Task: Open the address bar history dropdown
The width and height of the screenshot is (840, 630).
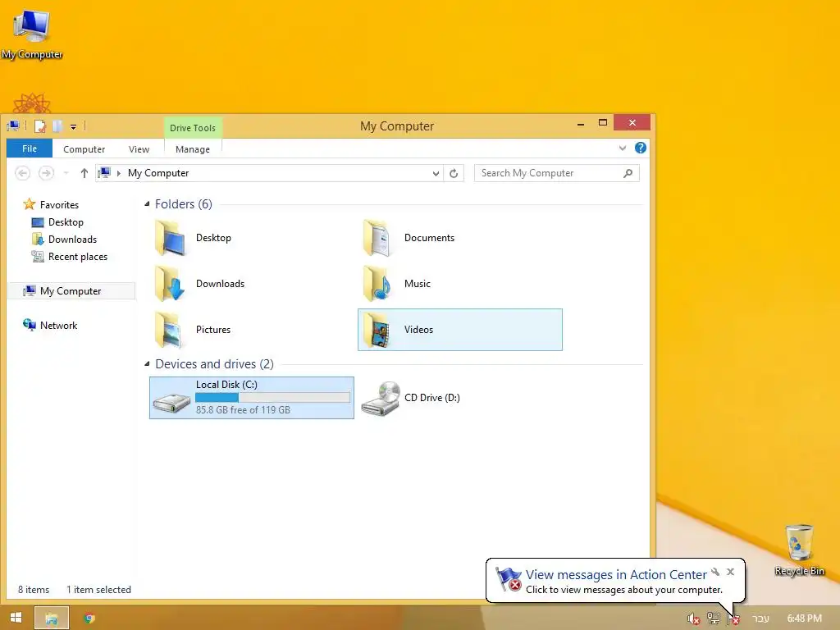Action: pyautogui.click(x=436, y=174)
